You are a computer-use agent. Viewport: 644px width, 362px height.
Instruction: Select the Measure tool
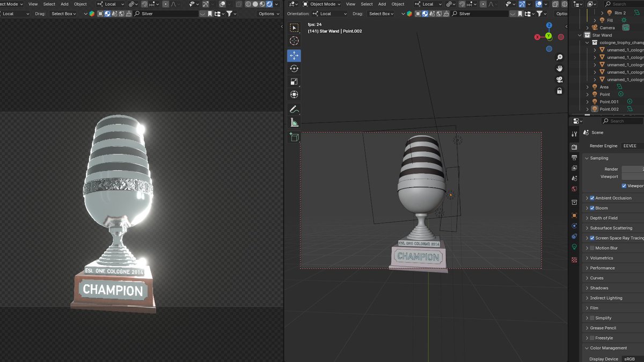(294, 122)
